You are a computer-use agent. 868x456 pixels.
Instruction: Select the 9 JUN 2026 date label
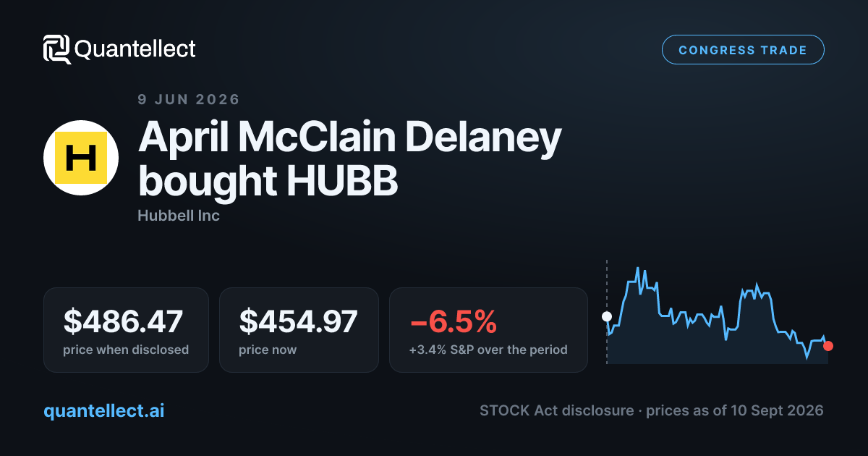pos(189,99)
